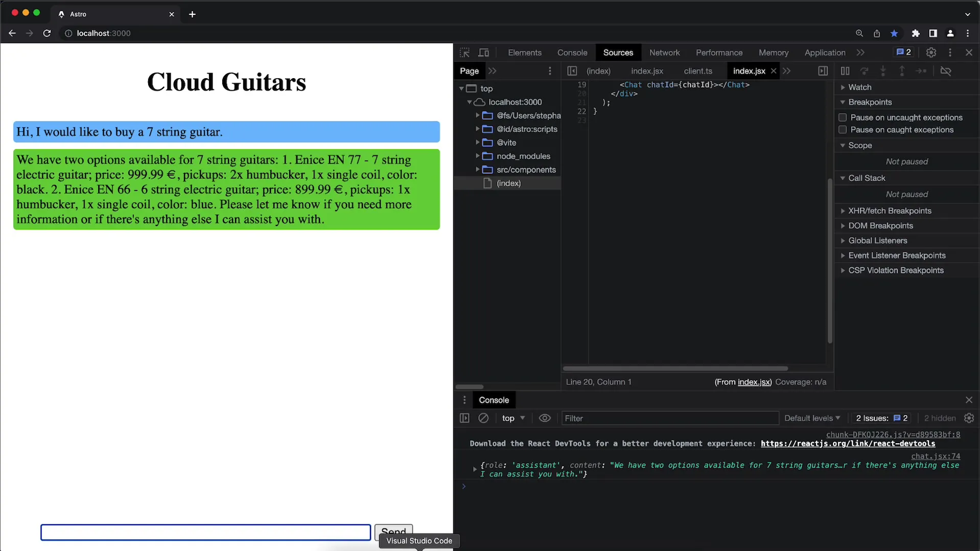
Task: Collapse the localhost:3000 tree node
Action: [x=470, y=102]
